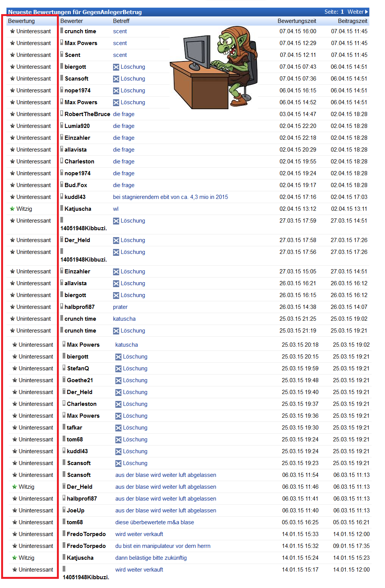Click the Beitragszeit column header
The height and width of the screenshot is (588, 385).
[x=353, y=21]
